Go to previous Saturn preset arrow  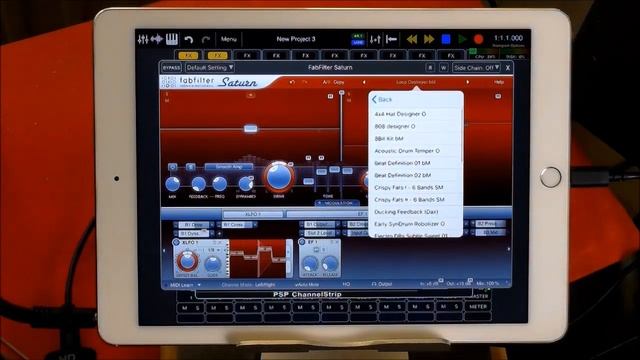364,82
